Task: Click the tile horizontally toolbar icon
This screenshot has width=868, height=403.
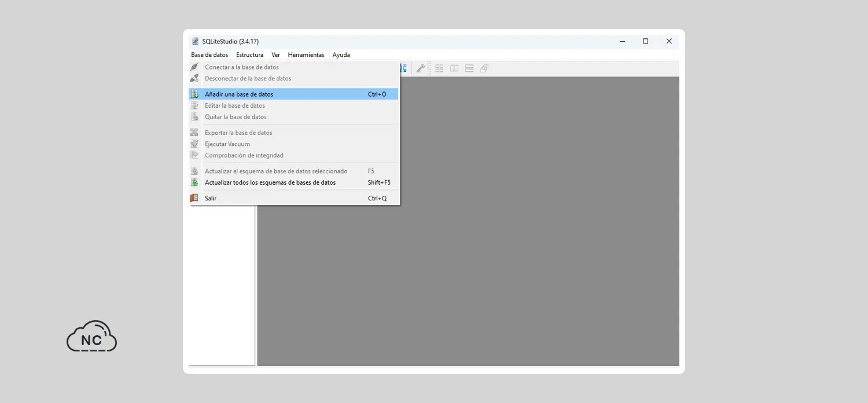Action: [454, 68]
